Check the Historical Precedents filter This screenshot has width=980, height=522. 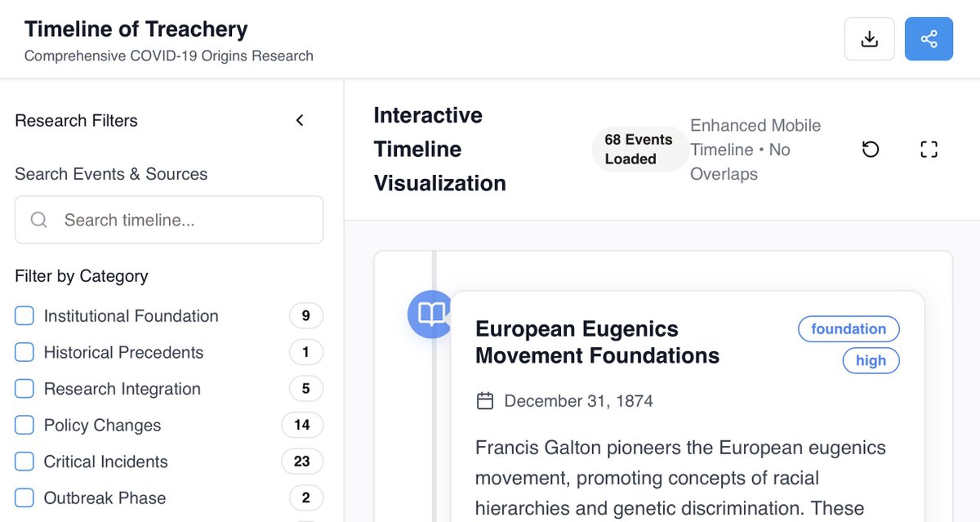[25, 352]
